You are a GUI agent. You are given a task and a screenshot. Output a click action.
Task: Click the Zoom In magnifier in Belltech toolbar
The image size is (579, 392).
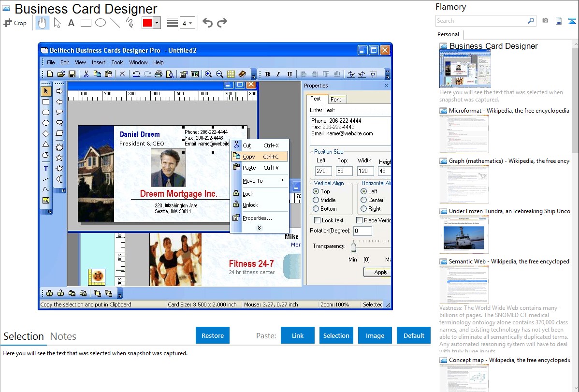208,74
